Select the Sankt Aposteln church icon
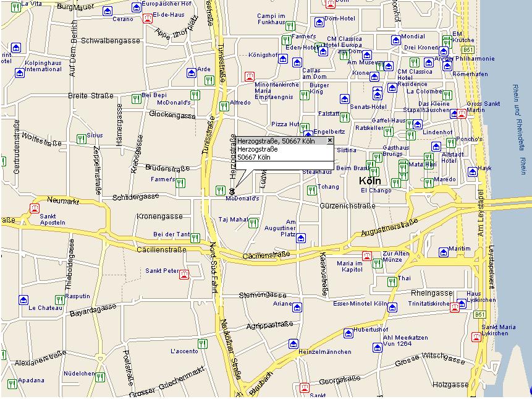The width and height of the screenshot is (532, 399). click(34, 208)
